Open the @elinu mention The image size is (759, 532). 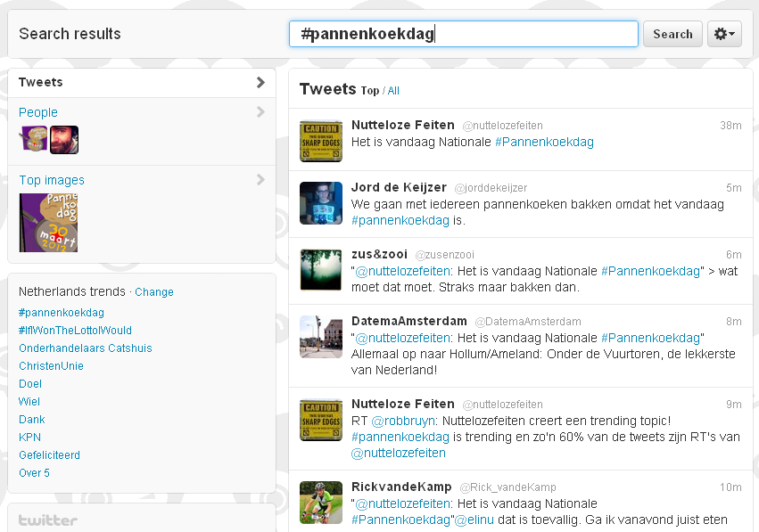tap(474, 520)
